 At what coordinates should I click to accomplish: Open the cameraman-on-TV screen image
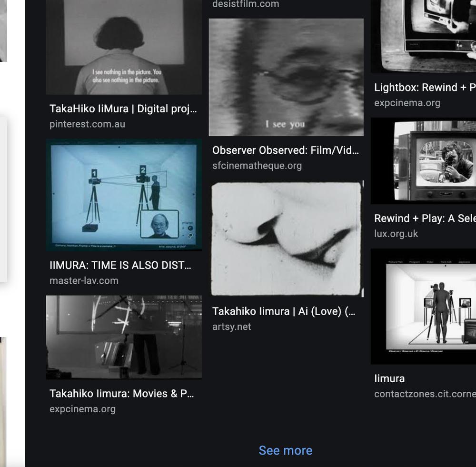point(424,161)
